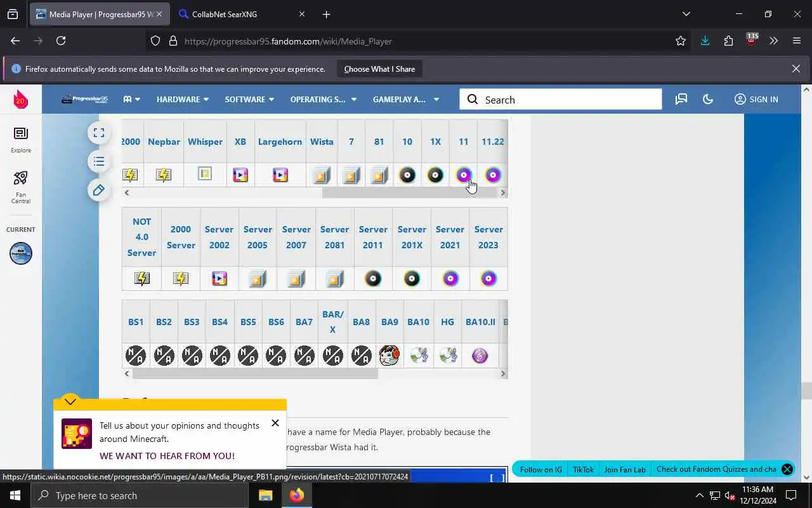Open the Media Player icon under BA10.II
Viewport: 812px width, 508px height.
point(480,356)
